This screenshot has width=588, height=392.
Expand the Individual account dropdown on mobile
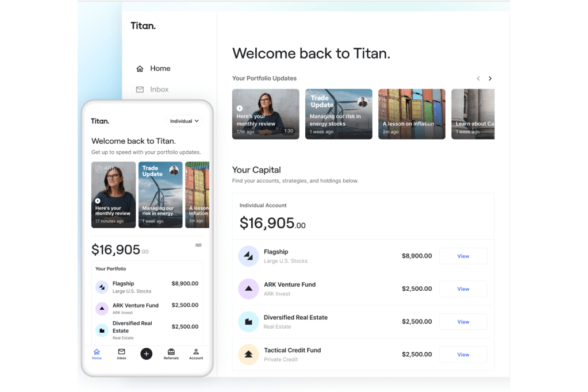(x=184, y=121)
